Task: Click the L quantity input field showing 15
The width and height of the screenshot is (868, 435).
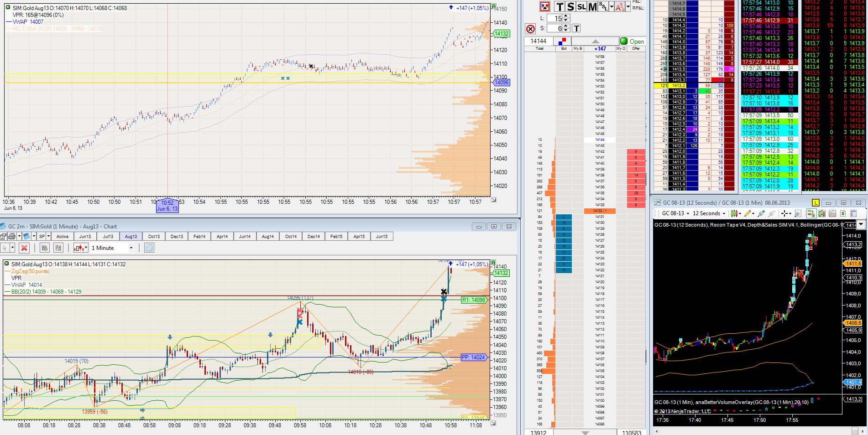Action: tap(554, 18)
